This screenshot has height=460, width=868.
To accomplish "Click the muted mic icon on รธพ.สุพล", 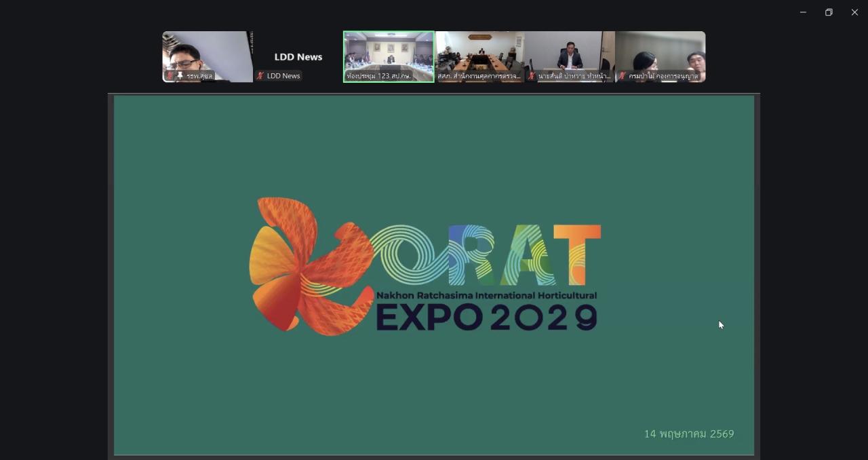I will [x=170, y=76].
